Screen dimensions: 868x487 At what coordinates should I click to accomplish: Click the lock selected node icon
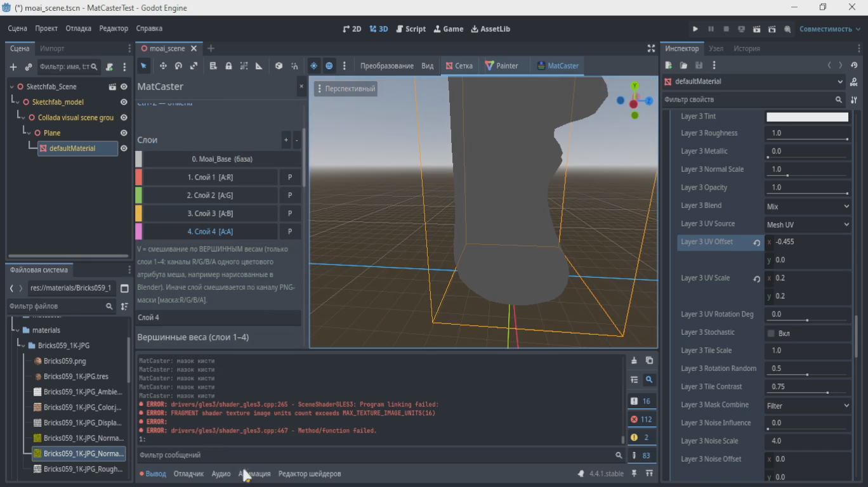pyautogui.click(x=228, y=66)
